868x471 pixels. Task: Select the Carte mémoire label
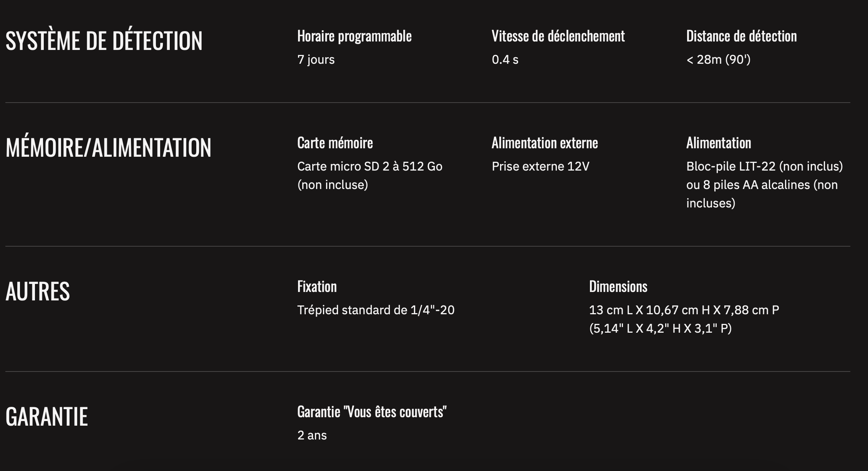pyautogui.click(x=335, y=143)
